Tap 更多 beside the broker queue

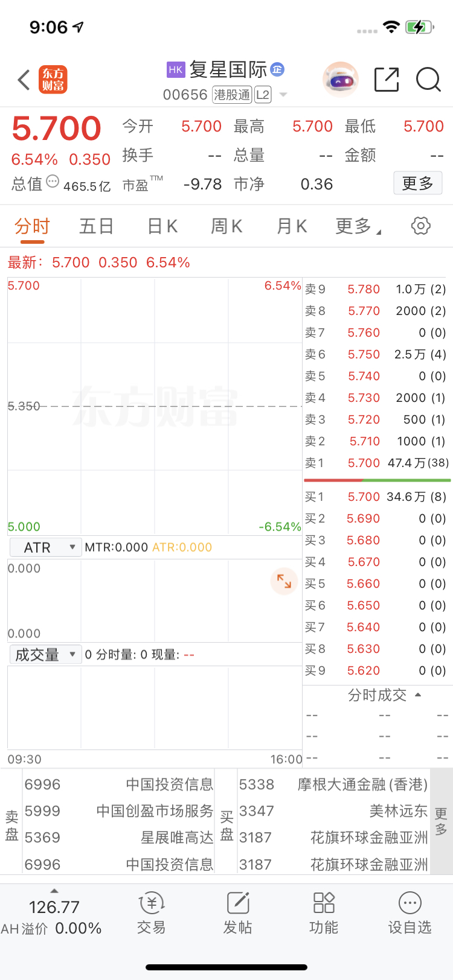tap(442, 821)
